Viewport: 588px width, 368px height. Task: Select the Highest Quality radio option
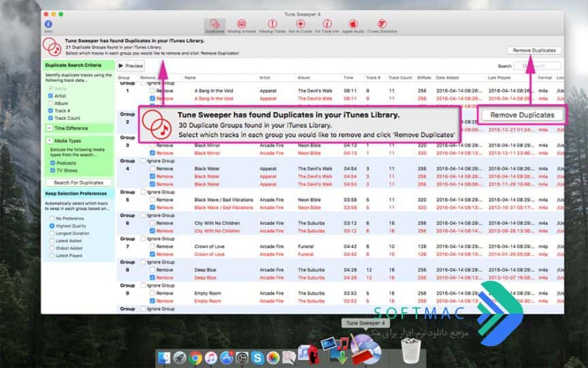pos(52,226)
